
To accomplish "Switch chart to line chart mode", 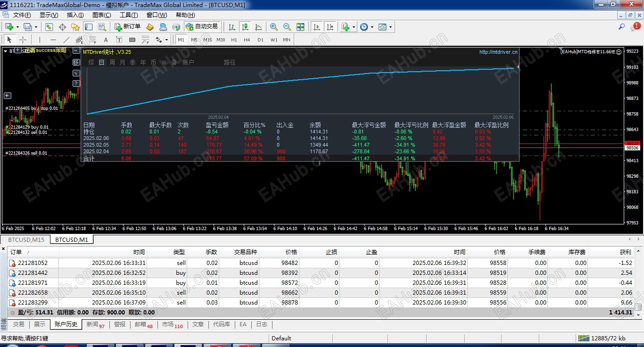I will coord(258,27).
